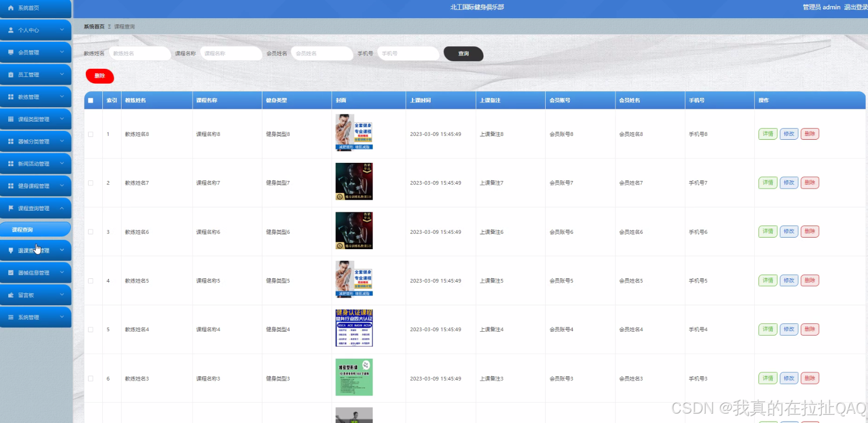Click the icon of the sidebar item below 课程查询
Image resolution: width=868 pixels, height=423 pixels.
[x=11, y=250]
